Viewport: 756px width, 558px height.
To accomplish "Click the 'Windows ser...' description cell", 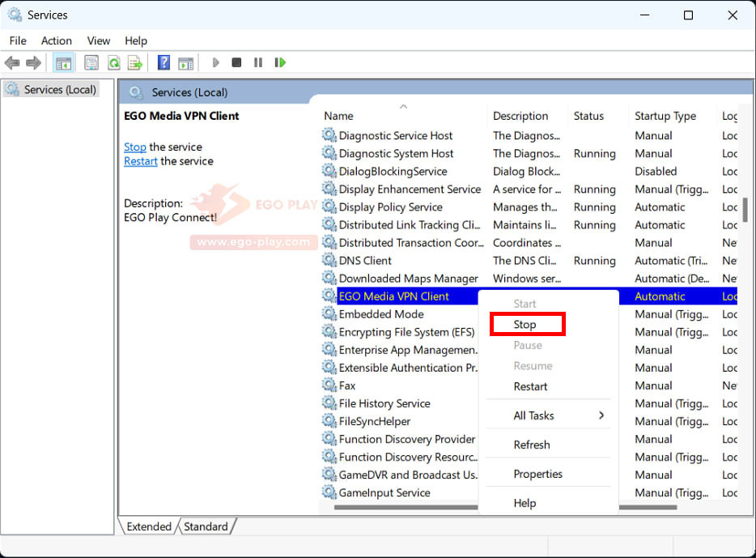I will 526,279.
